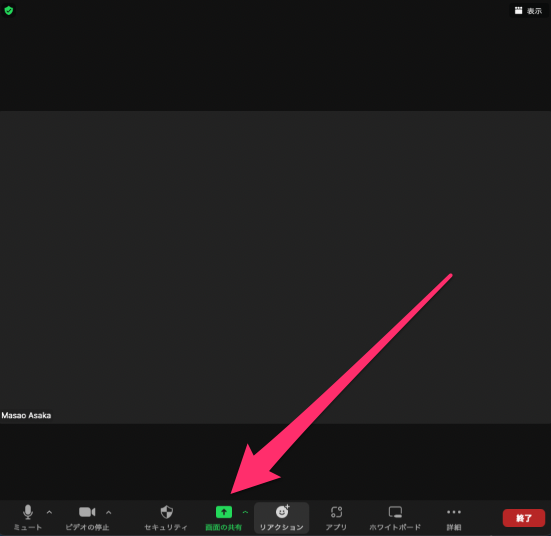Select the Masao Asaka name label
The width and height of the screenshot is (551, 536).
[x=26, y=415]
